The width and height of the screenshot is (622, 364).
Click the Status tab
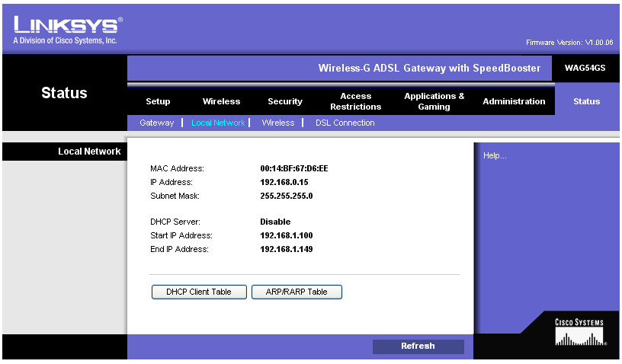click(586, 101)
